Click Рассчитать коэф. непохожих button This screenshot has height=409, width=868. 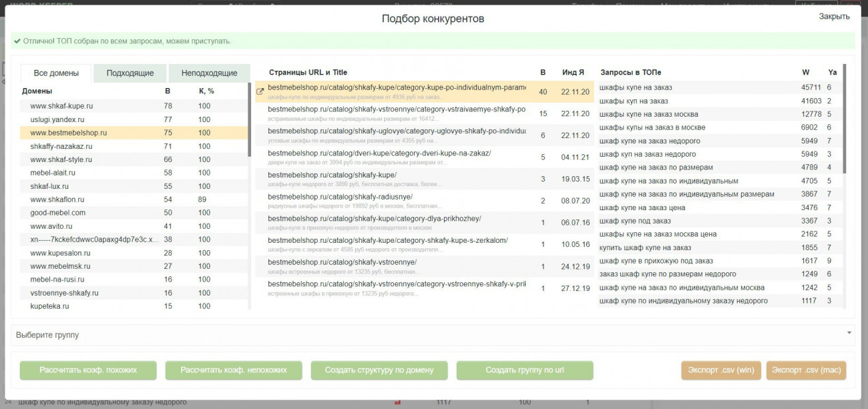click(x=234, y=370)
